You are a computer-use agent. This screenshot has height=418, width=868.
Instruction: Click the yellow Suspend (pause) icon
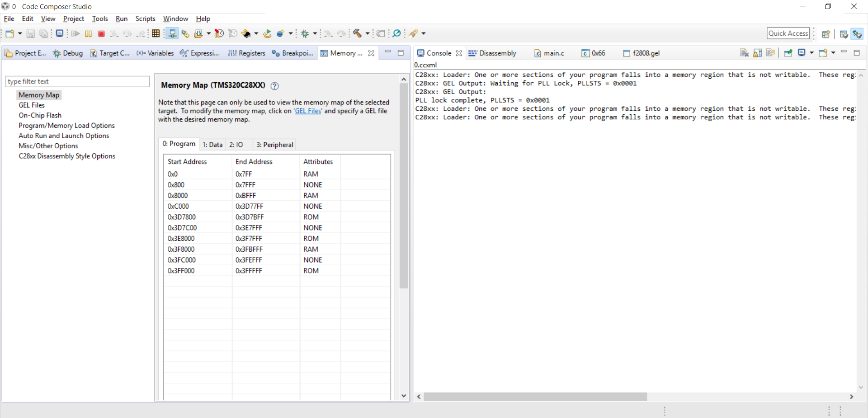(x=89, y=33)
